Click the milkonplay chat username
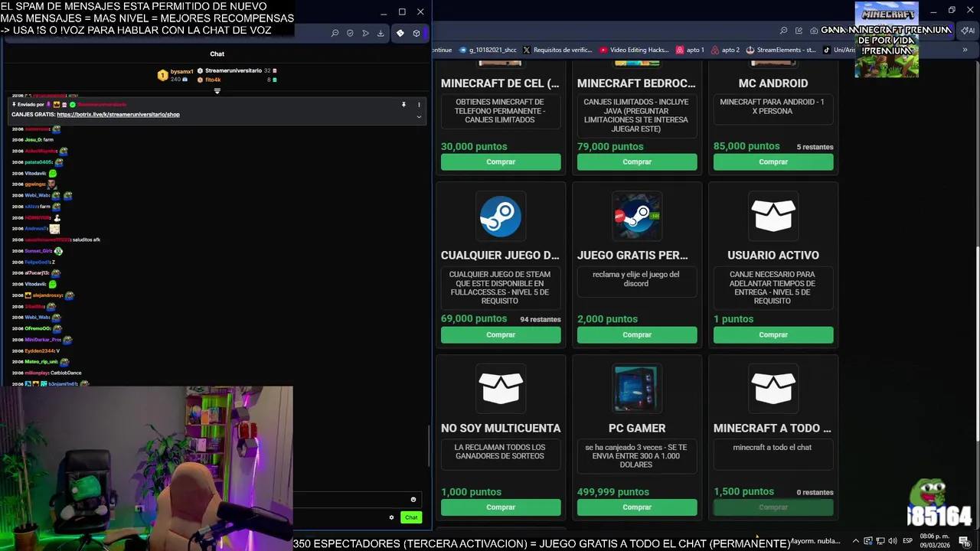980x551 pixels. tap(36, 373)
